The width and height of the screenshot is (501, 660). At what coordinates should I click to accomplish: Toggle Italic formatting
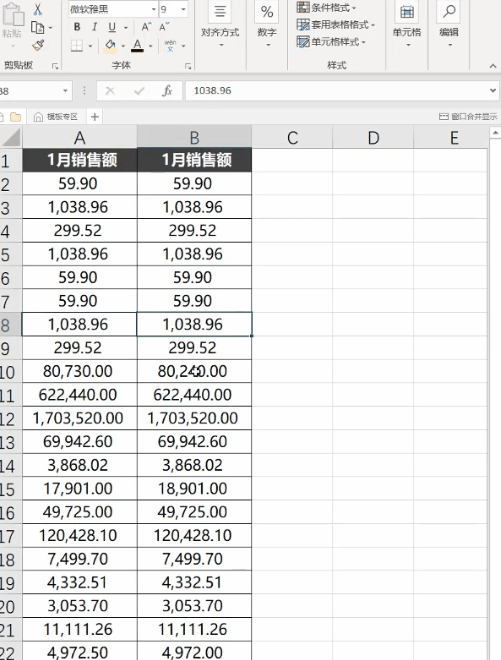(x=94, y=27)
